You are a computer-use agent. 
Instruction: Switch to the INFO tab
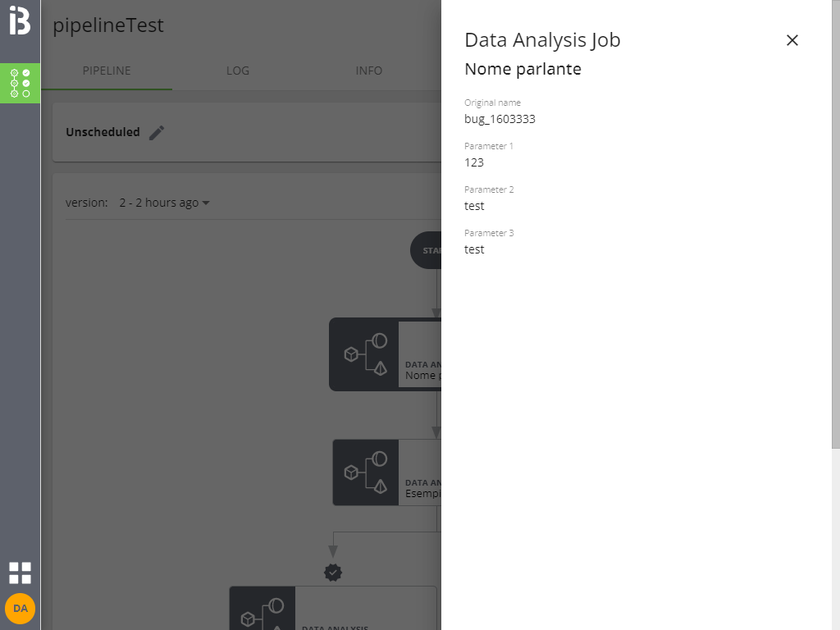click(x=368, y=71)
